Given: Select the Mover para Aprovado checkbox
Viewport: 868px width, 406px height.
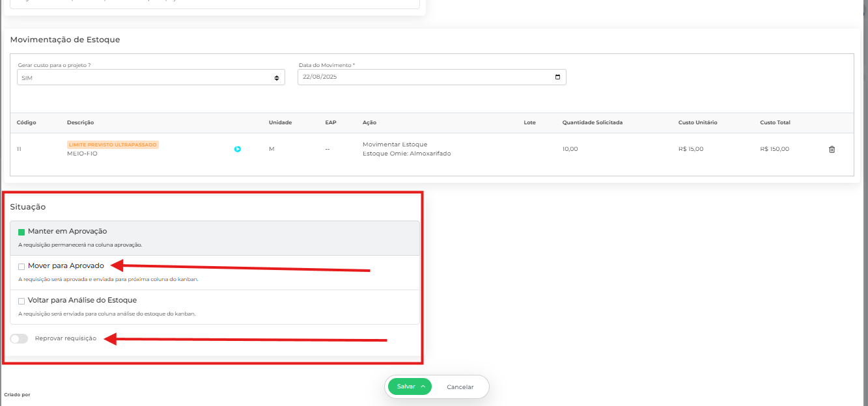Looking at the screenshot, I should pos(21,266).
